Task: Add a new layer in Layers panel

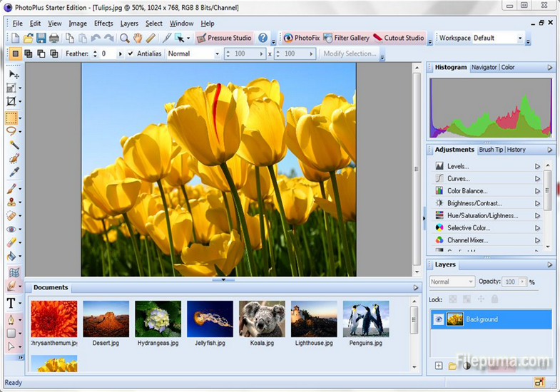Action: [x=439, y=366]
